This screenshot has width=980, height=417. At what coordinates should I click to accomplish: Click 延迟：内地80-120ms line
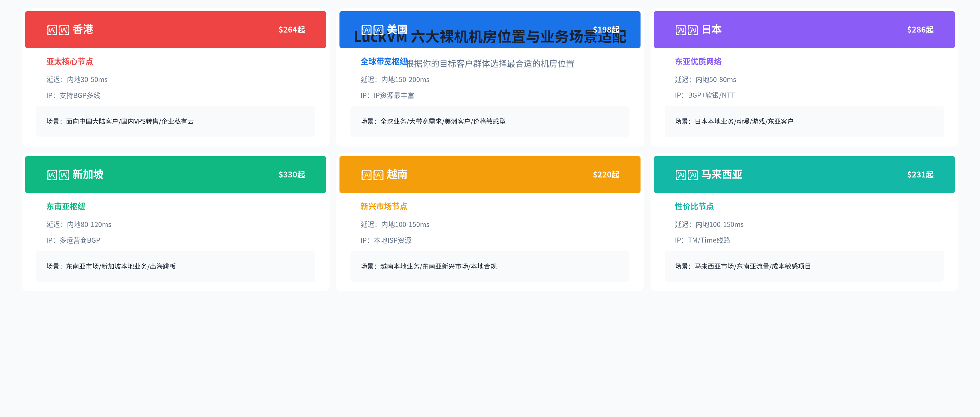click(79, 224)
